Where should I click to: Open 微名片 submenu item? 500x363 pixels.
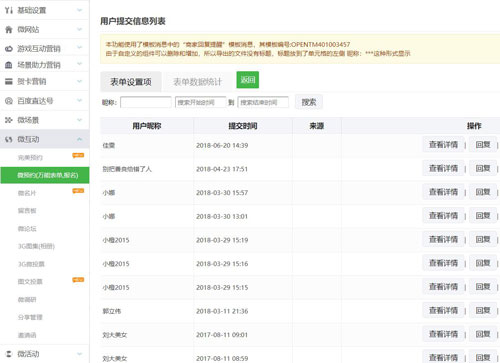click(x=27, y=193)
